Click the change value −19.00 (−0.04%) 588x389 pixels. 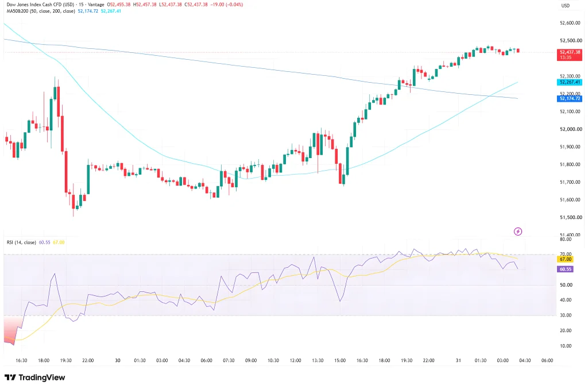[226, 5]
